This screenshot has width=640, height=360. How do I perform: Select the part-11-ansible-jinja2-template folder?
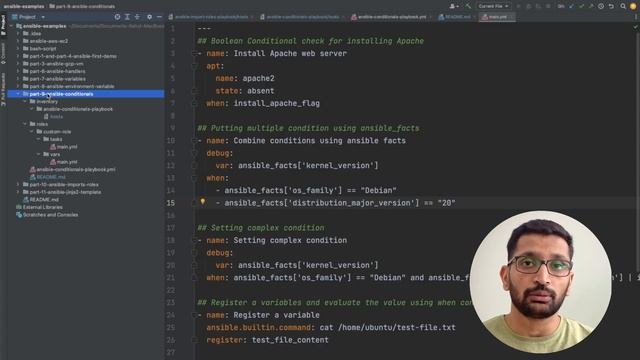(x=65, y=192)
